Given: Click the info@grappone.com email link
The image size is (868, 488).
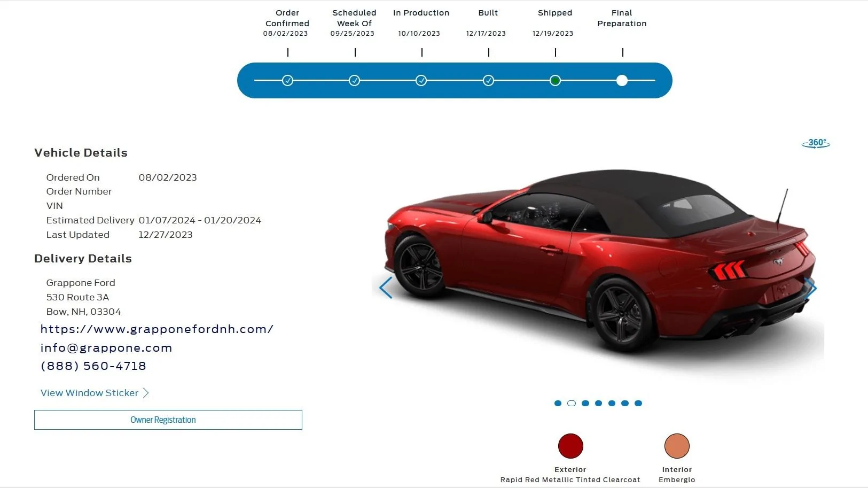Looking at the screenshot, I should click(x=106, y=348).
